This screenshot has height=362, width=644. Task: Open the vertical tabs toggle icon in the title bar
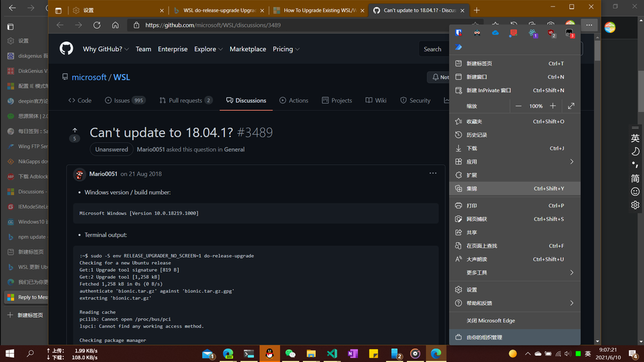point(58,10)
